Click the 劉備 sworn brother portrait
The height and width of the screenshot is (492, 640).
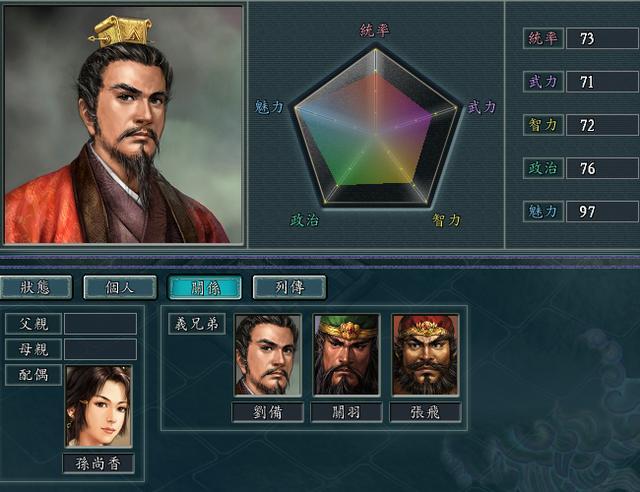[268, 355]
